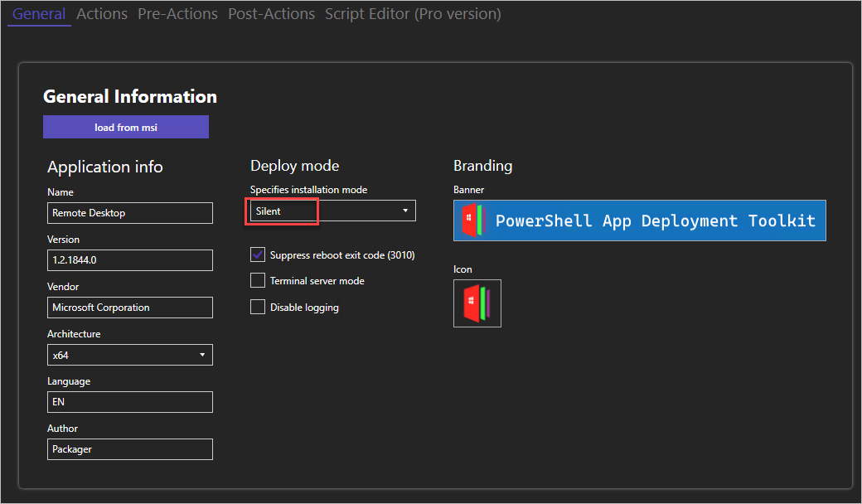
Task: Open the Post-Actions tab
Action: pyautogui.click(x=272, y=14)
